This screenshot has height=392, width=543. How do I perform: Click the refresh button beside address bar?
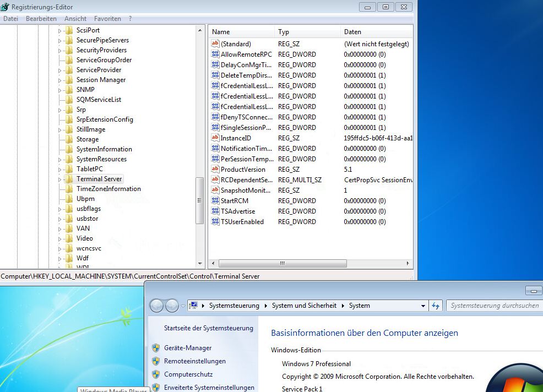click(436, 306)
